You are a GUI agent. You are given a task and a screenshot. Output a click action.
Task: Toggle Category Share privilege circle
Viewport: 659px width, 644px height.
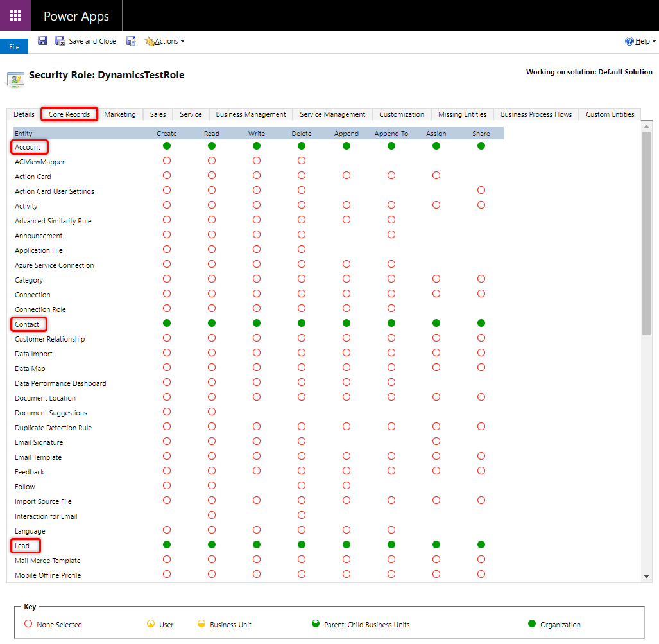click(x=481, y=279)
